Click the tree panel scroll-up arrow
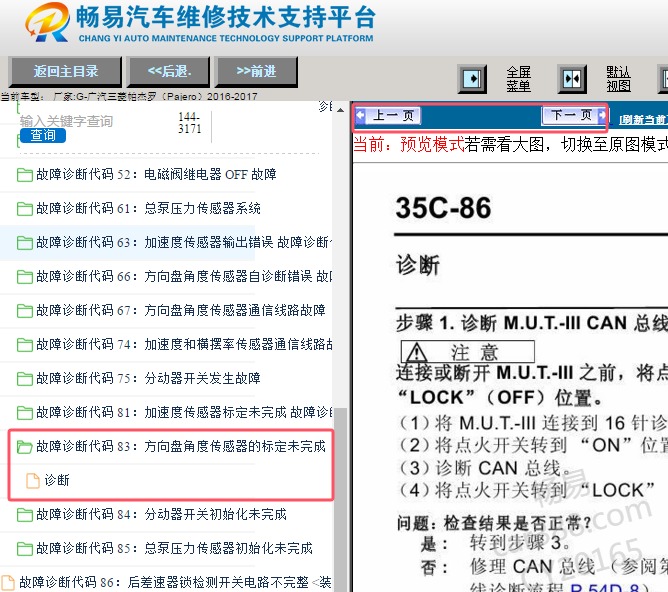Screen dimensions: 668x592 click(x=340, y=110)
